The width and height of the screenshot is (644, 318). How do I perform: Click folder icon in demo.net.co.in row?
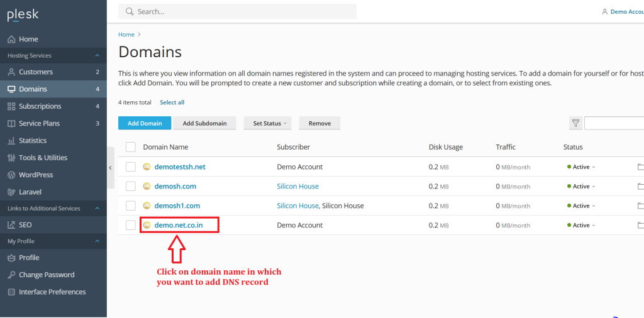(640, 225)
